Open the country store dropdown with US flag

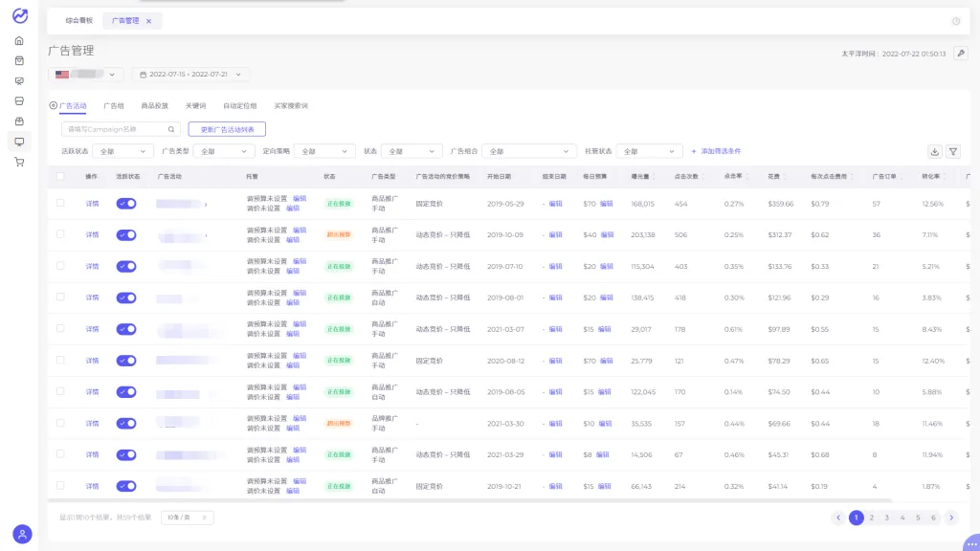[85, 75]
